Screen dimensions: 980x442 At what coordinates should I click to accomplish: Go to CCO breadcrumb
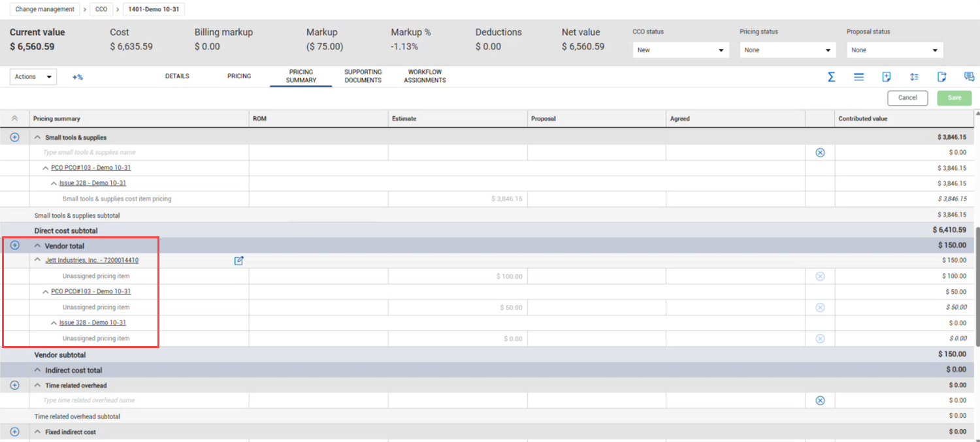tap(101, 9)
